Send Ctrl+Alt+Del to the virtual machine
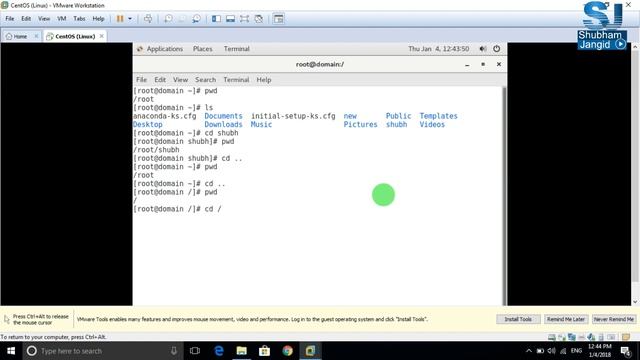This screenshot has height=360, width=640. tap(148, 19)
